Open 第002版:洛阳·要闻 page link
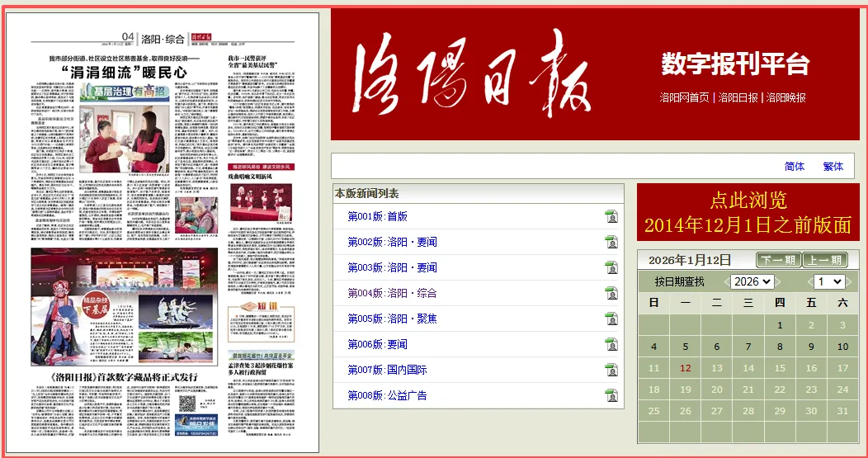868x458 pixels. (392, 242)
